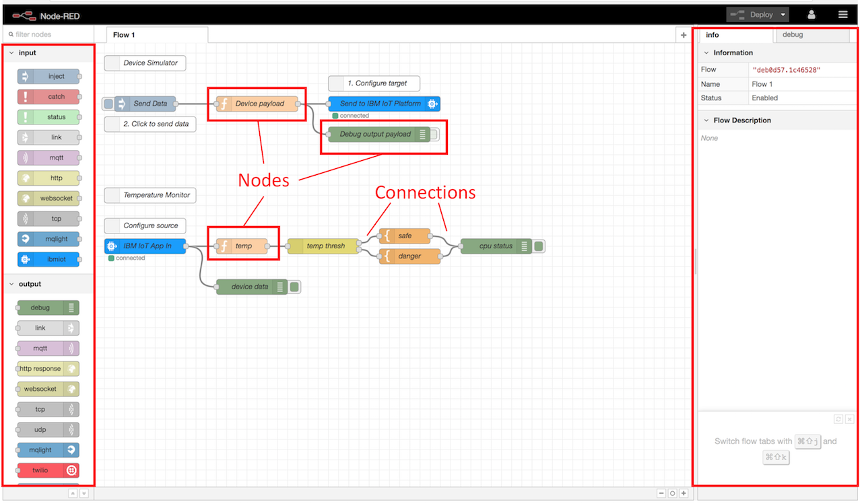Click the Status Enabled value
This screenshot has width=862, height=504.
click(764, 98)
